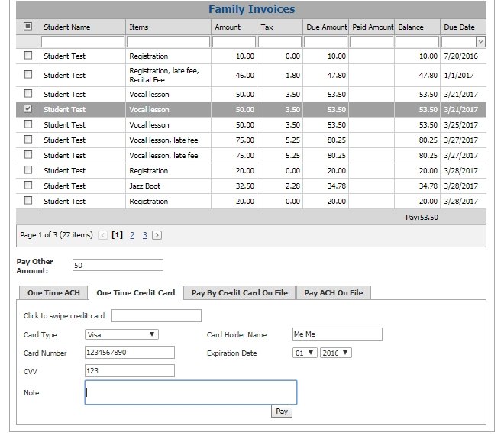Open the Pay ACH On File tab
The height and width of the screenshot is (439, 504).
point(333,292)
